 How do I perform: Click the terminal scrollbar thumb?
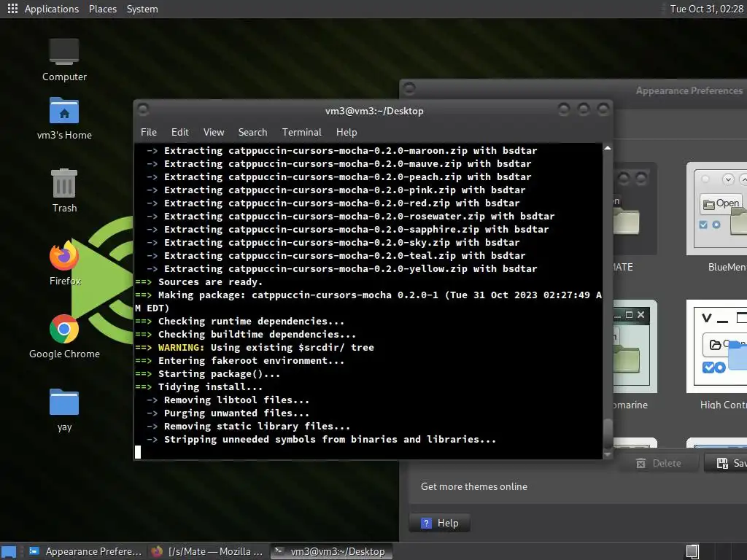(608, 433)
